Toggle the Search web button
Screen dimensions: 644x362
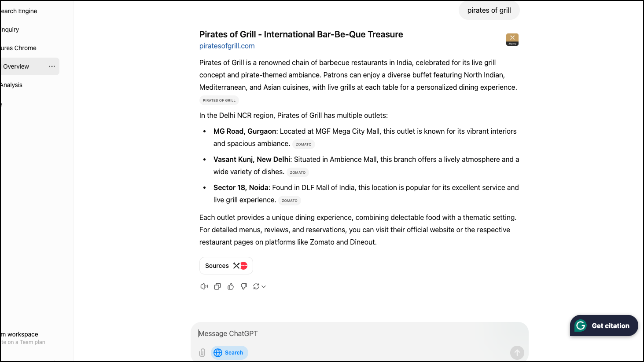(x=229, y=352)
